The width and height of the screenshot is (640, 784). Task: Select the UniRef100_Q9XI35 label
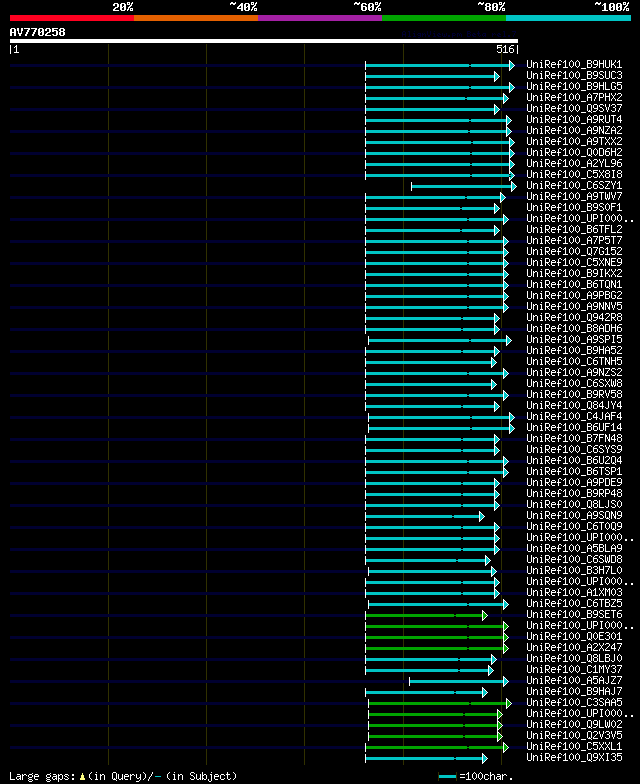pos(574,758)
